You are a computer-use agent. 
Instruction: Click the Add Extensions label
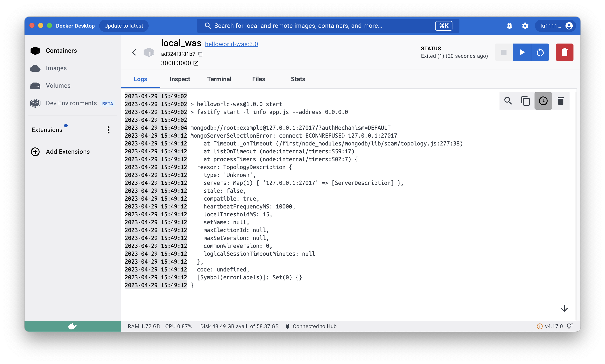[x=68, y=152]
